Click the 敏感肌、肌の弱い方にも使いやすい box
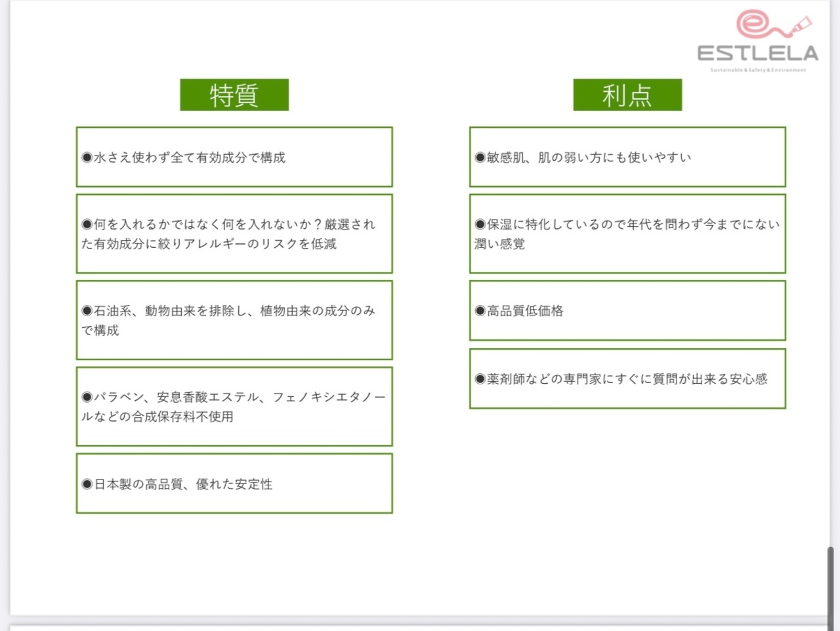The height and width of the screenshot is (631, 840). [x=627, y=157]
